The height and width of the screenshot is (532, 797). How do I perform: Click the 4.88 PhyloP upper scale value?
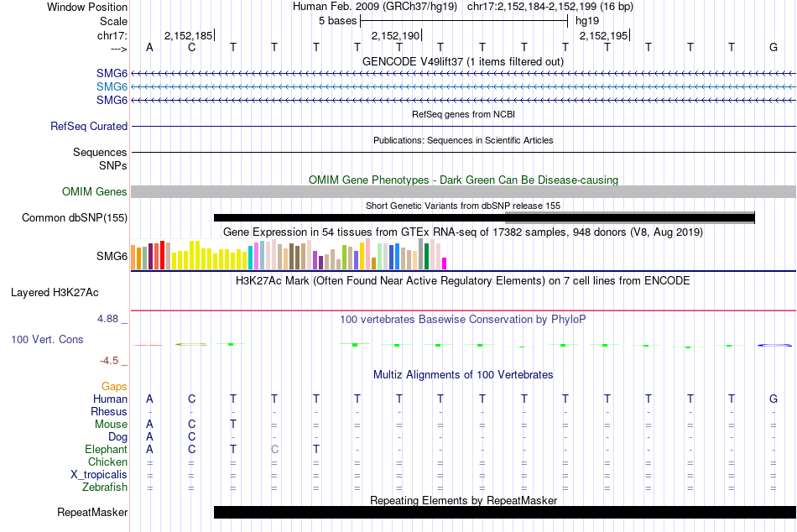click(x=107, y=319)
